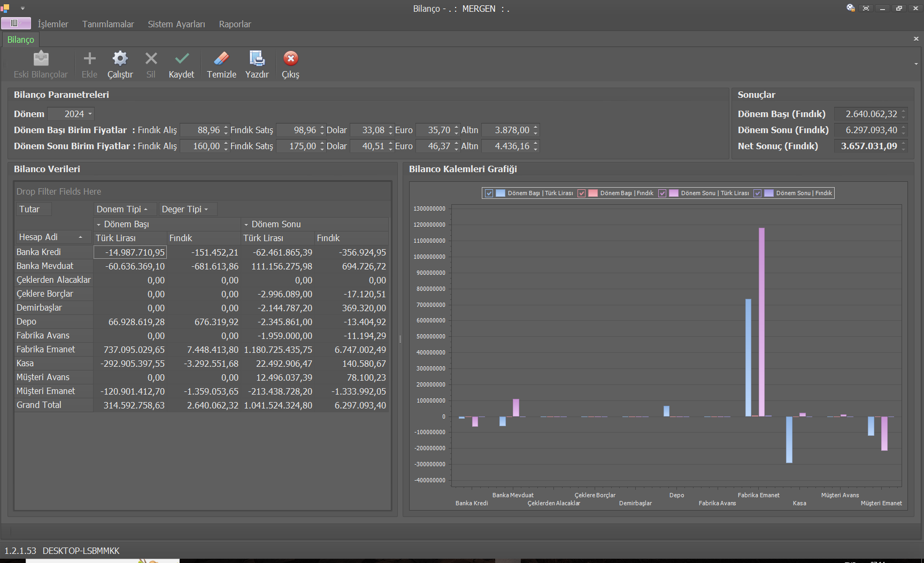
Task: Click the Dönem Başı Dolar price field
Action: [x=369, y=130]
